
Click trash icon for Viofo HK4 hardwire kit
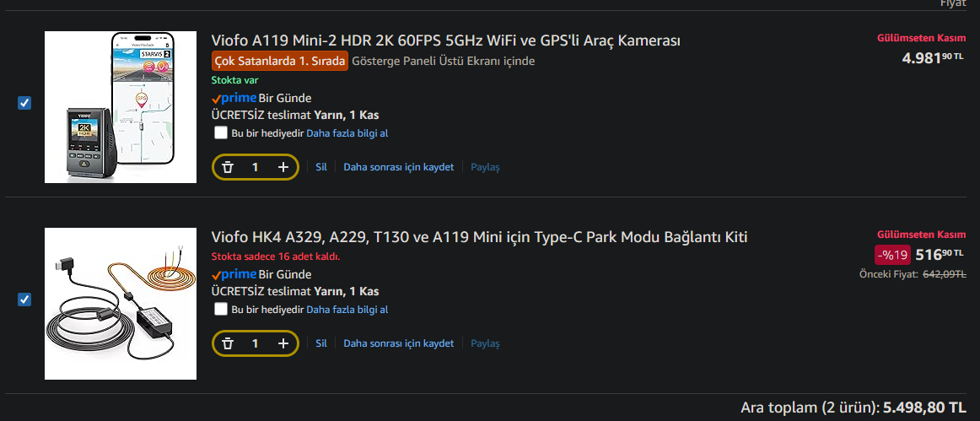tap(228, 343)
